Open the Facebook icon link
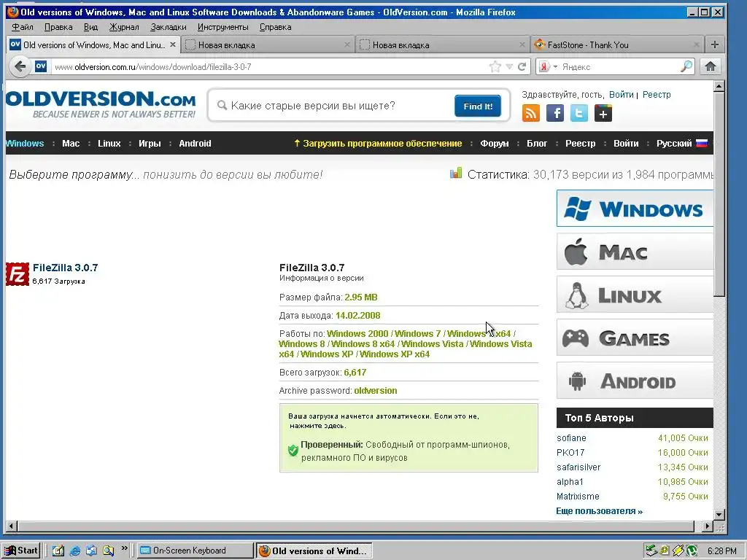Screen dimensions: 747x560 tap(555, 113)
